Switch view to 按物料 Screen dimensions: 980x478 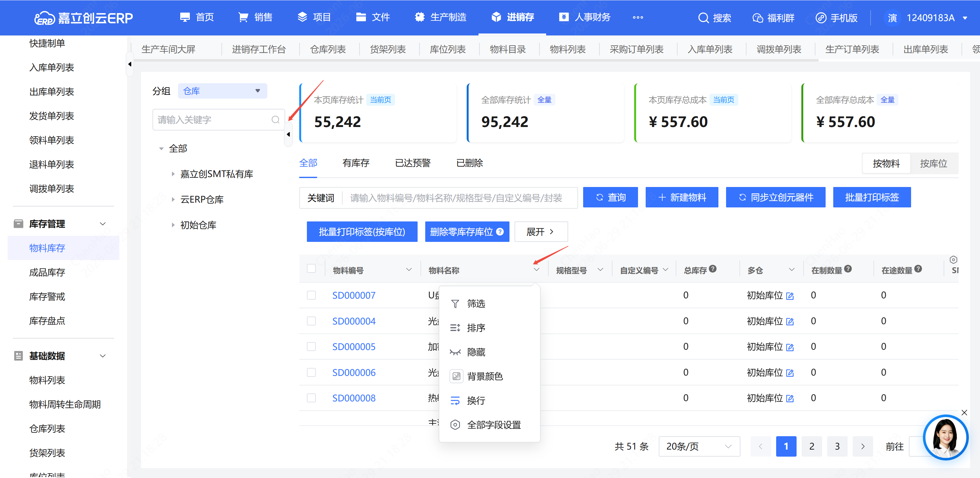click(x=887, y=164)
